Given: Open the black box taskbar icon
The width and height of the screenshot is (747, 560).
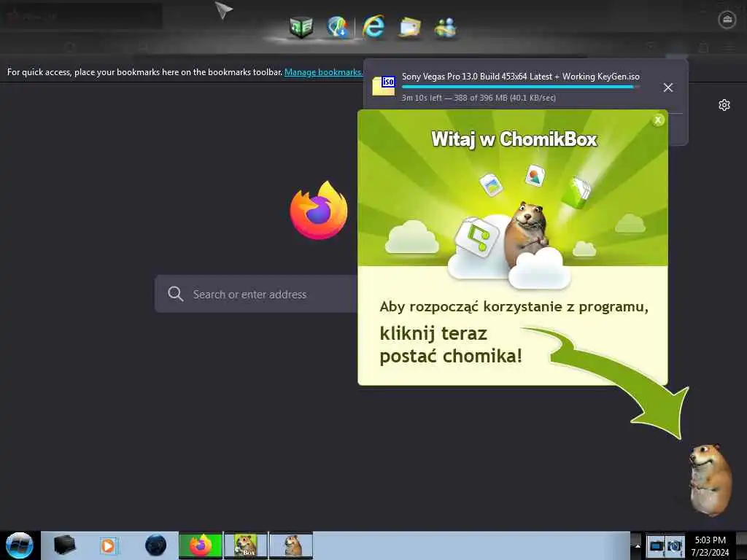Looking at the screenshot, I should (64, 545).
